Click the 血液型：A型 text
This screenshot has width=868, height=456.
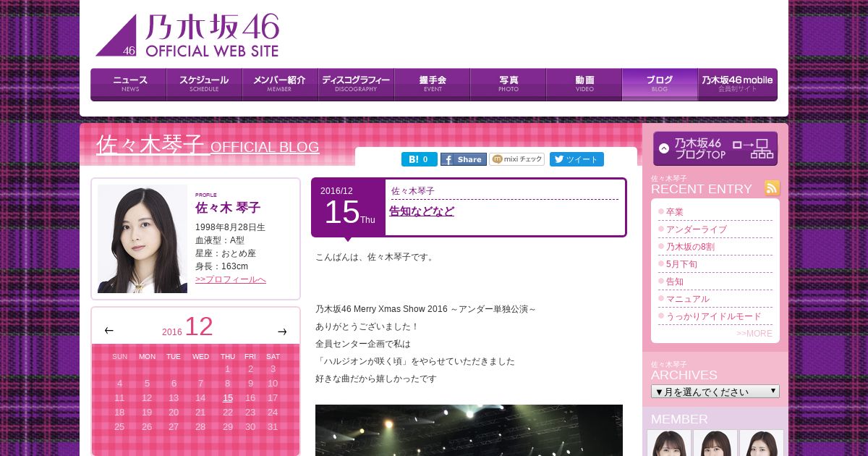click(220, 240)
